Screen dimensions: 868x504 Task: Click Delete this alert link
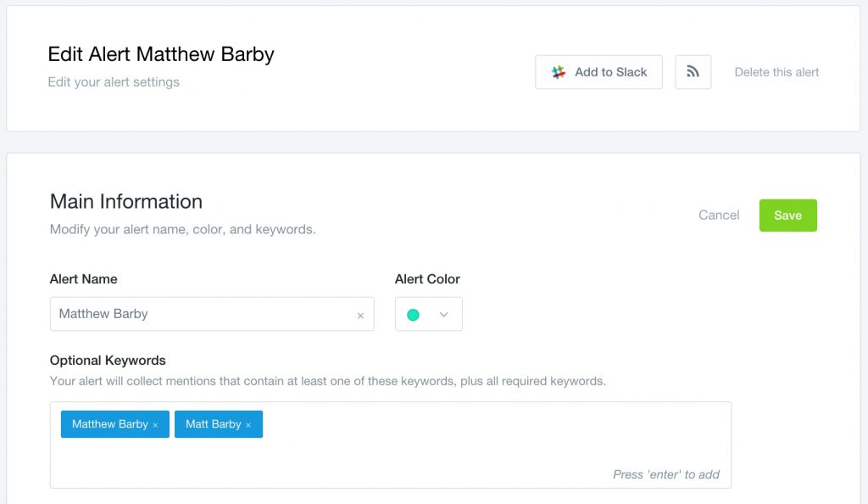coord(776,72)
